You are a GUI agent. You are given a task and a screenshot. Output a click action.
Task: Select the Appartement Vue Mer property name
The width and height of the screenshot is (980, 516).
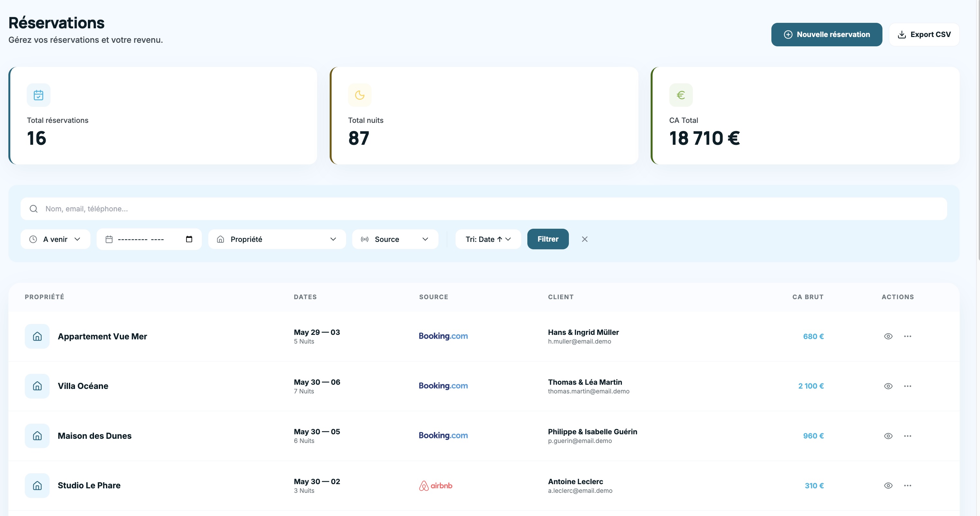click(x=102, y=336)
